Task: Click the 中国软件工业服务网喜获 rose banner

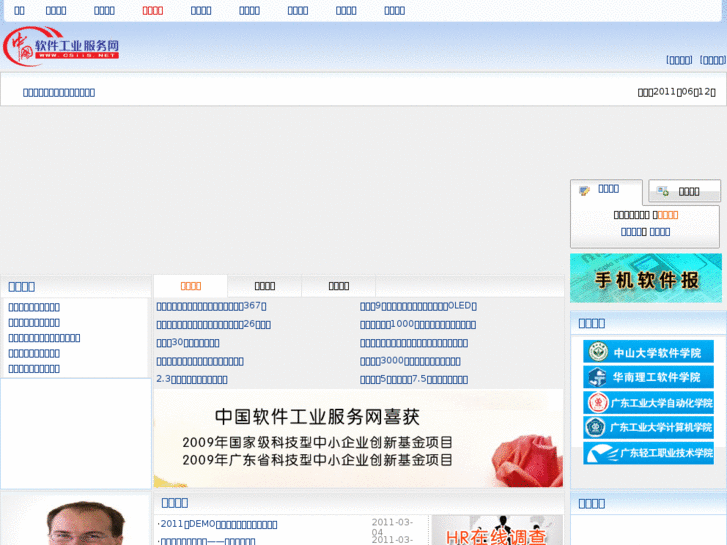Action: (x=358, y=438)
